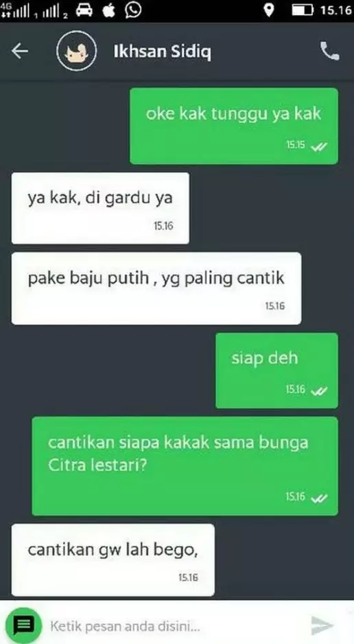This screenshot has height=644, width=354.
Task: Call Ikhsan Sidiq with the phone icon
Action: [329, 51]
